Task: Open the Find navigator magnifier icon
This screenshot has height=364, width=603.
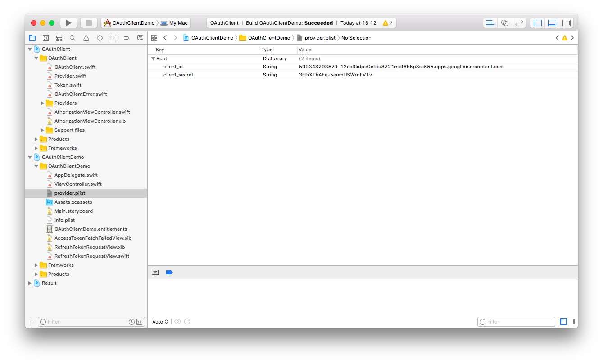Action: click(x=73, y=38)
